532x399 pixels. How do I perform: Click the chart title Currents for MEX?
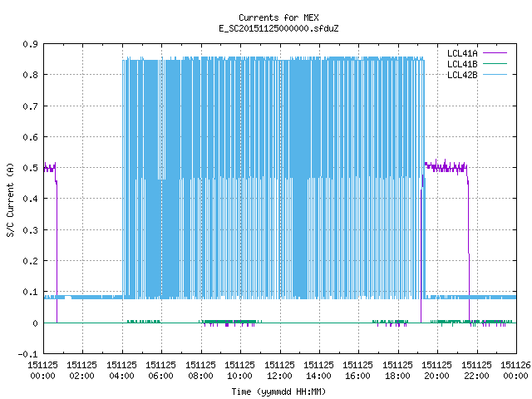(x=278, y=17)
